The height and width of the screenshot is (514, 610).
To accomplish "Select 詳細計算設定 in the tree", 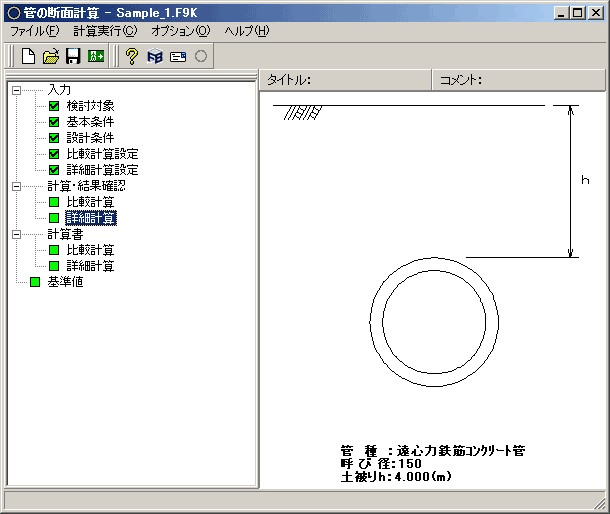I will coord(102,170).
